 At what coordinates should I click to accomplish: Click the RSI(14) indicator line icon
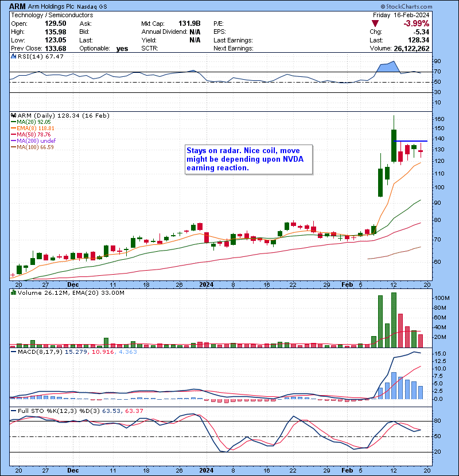[x=13, y=56]
